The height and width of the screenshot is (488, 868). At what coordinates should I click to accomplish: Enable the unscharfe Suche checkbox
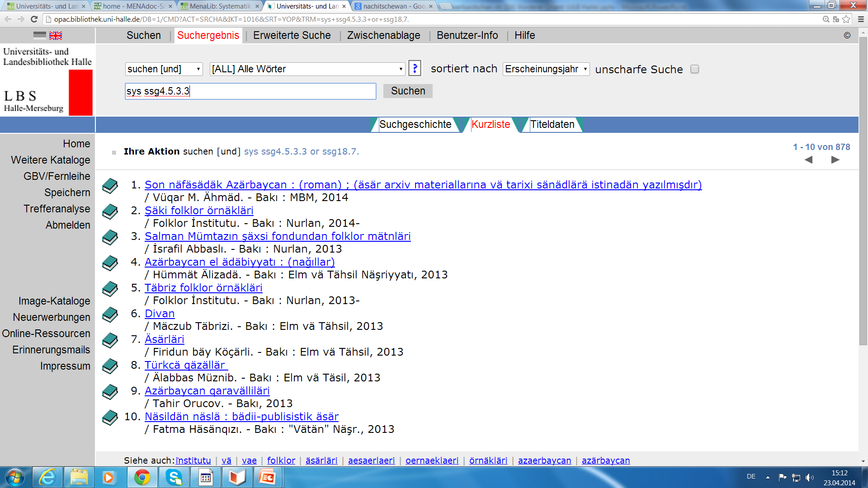(x=695, y=69)
